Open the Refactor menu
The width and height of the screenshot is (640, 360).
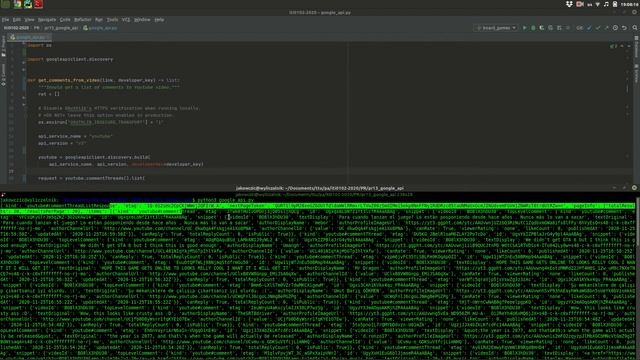tap(82, 20)
